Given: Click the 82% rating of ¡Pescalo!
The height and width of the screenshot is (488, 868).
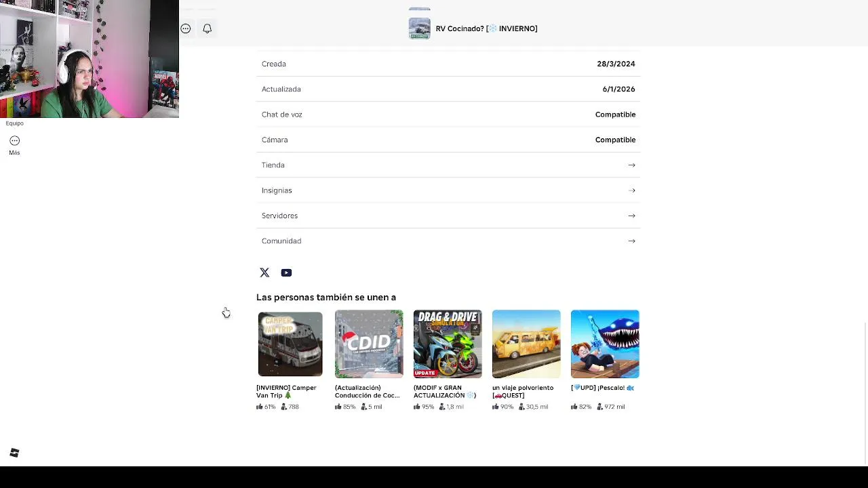Looking at the screenshot, I should 581,407.
